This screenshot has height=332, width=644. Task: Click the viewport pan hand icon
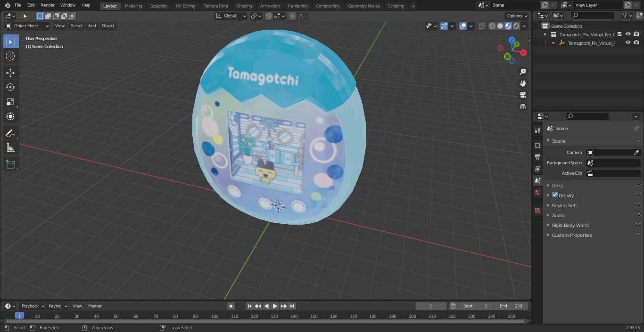pos(522,83)
